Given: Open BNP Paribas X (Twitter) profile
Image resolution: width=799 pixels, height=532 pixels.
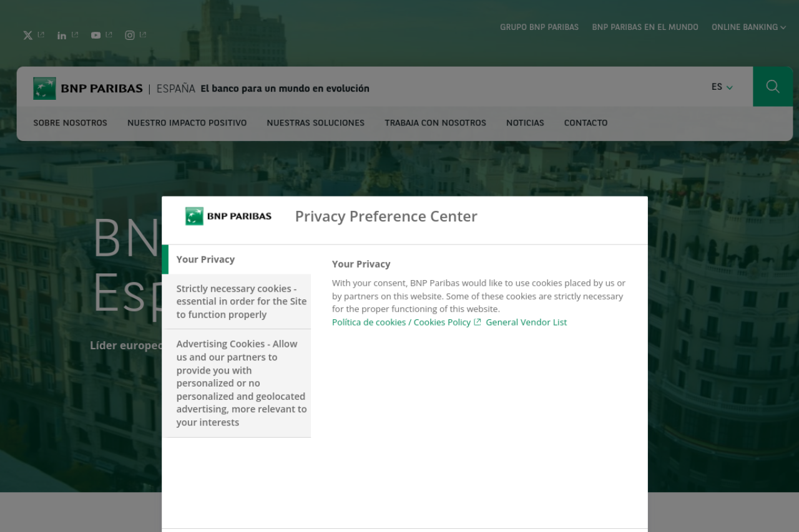Looking at the screenshot, I should point(34,36).
